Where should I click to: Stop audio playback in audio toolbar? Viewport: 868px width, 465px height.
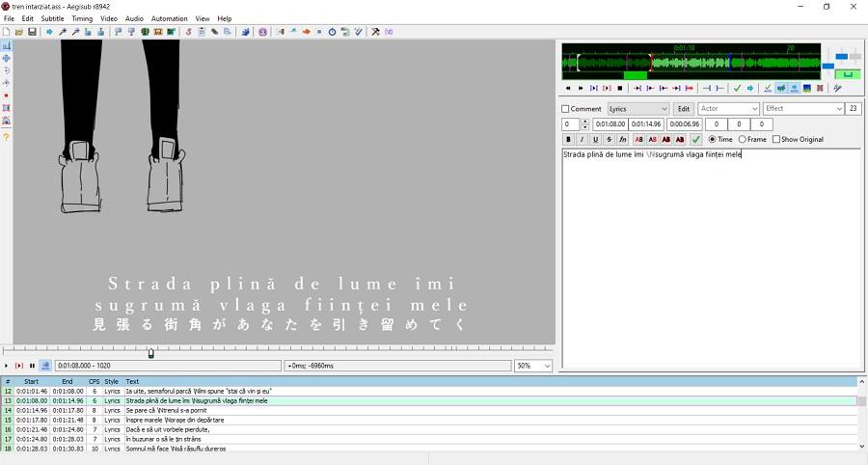[x=619, y=89]
